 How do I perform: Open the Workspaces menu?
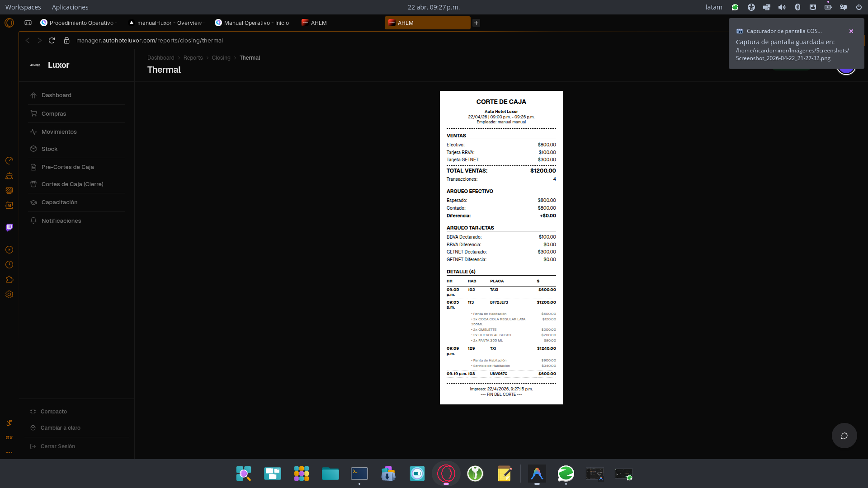pyautogui.click(x=23, y=7)
